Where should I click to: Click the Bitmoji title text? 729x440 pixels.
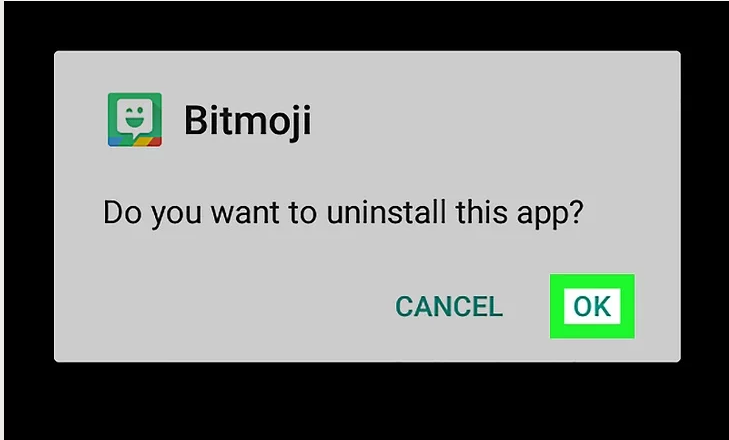(247, 120)
